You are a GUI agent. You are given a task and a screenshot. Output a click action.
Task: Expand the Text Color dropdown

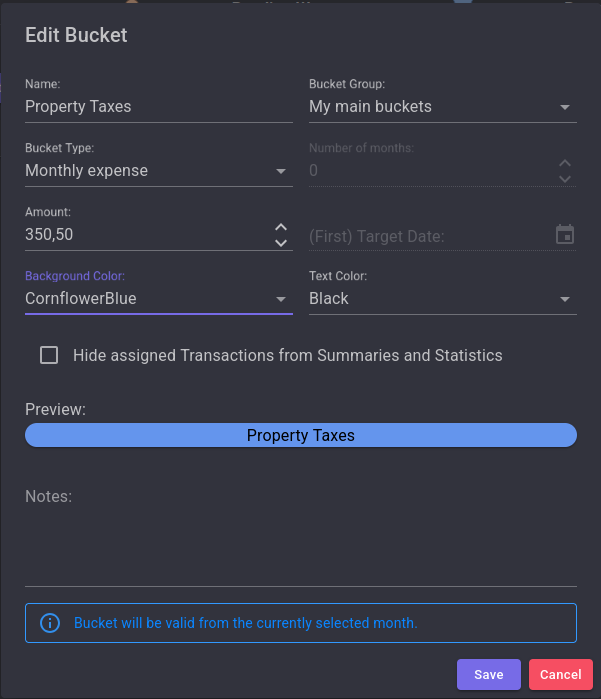[x=564, y=299]
